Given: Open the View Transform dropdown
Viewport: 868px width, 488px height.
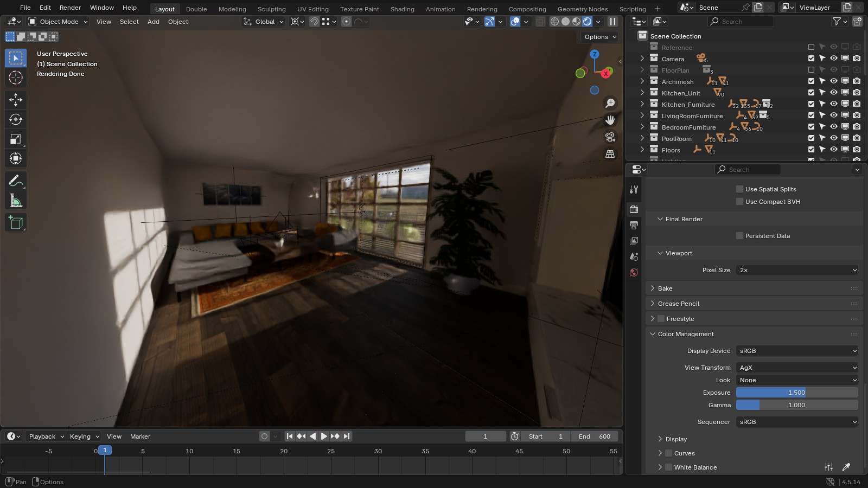Looking at the screenshot, I should (797, 368).
